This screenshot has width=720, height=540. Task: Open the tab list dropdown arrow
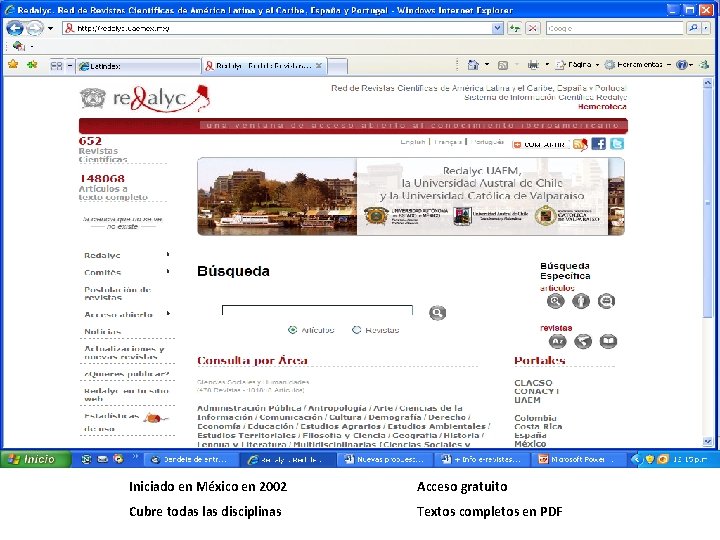coord(70,66)
